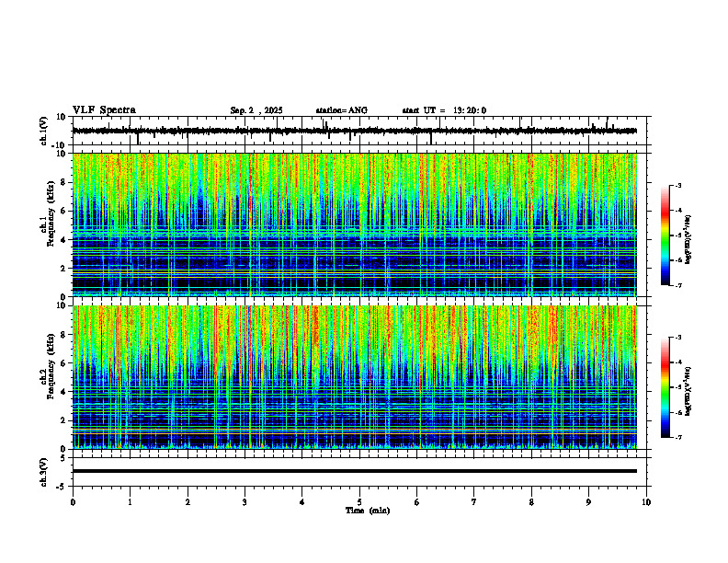Click the "5" tick on ch.3(V) axis
The width and height of the screenshot is (728, 563).
64,458
